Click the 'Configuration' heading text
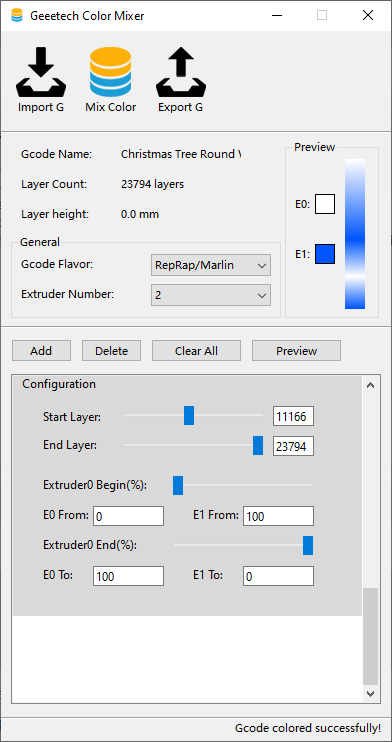 point(59,384)
